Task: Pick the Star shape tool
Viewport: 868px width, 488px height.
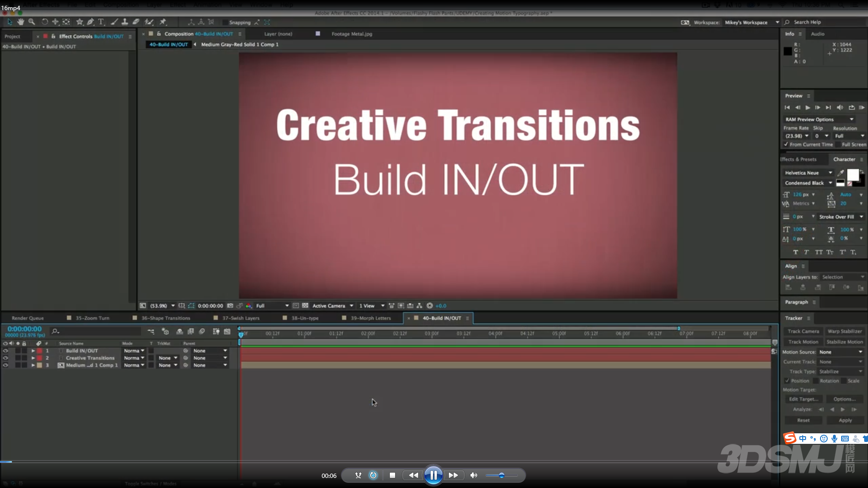Action: [x=80, y=22]
